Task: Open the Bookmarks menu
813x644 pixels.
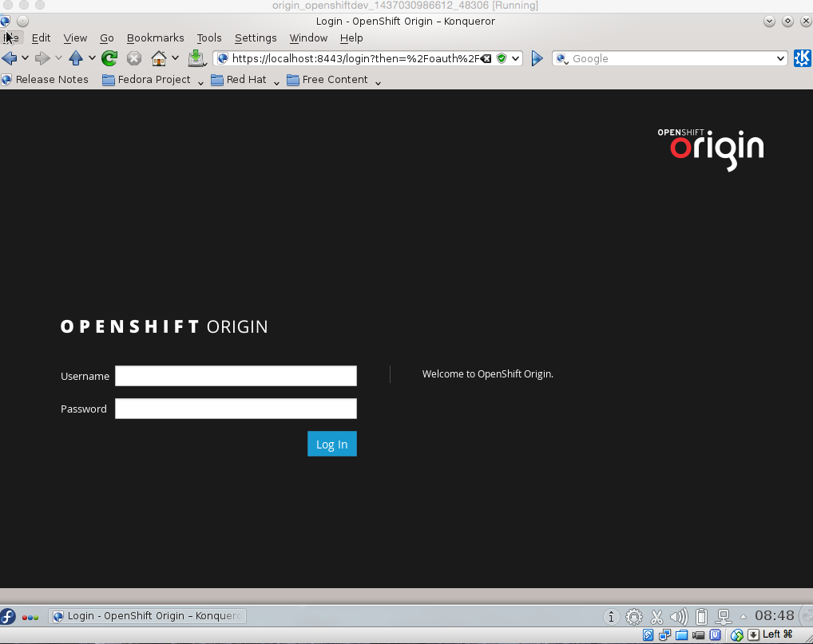Action: pyautogui.click(x=155, y=38)
